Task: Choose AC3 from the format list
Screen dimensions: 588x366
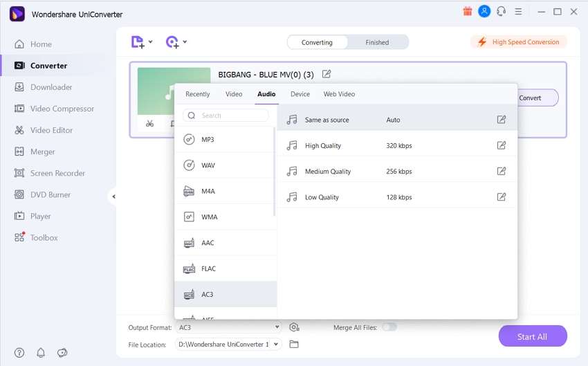Action: (x=226, y=294)
